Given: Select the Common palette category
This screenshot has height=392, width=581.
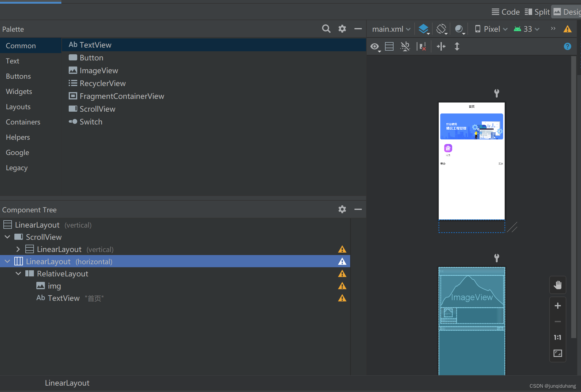Looking at the screenshot, I should click(x=31, y=46).
